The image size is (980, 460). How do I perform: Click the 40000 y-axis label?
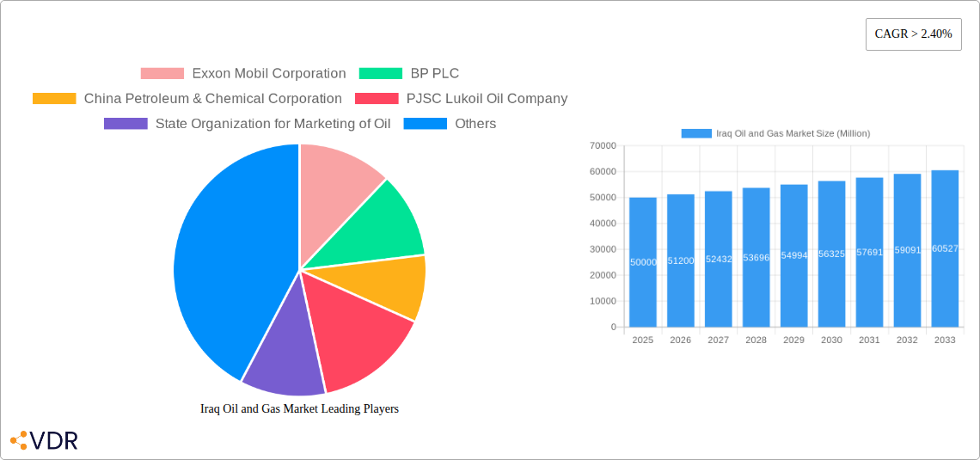click(603, 224)
